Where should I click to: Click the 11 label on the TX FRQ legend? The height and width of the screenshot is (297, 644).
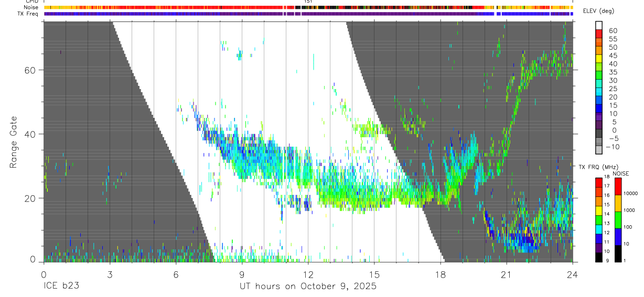point(607,242)
